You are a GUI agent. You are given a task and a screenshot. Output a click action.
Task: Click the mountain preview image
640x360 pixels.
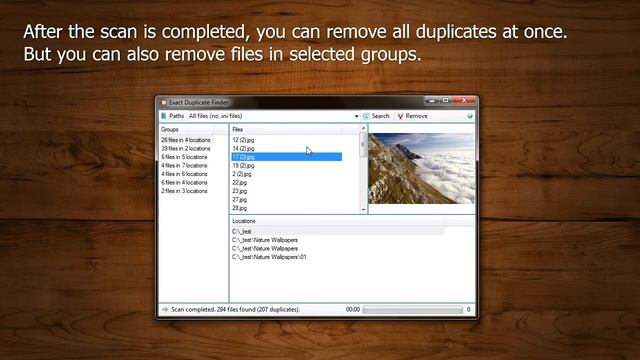tap(422, 168)
